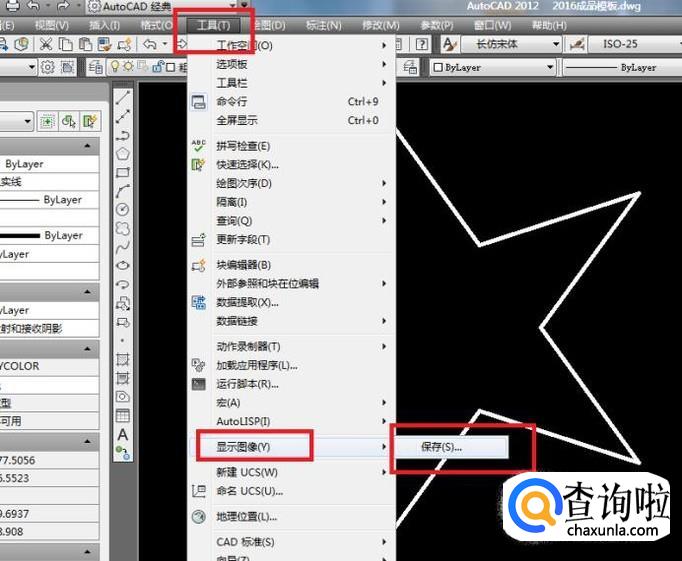Select the Construction Line tool
Screen dimensions: 682x561
click(x=123, y=116)
